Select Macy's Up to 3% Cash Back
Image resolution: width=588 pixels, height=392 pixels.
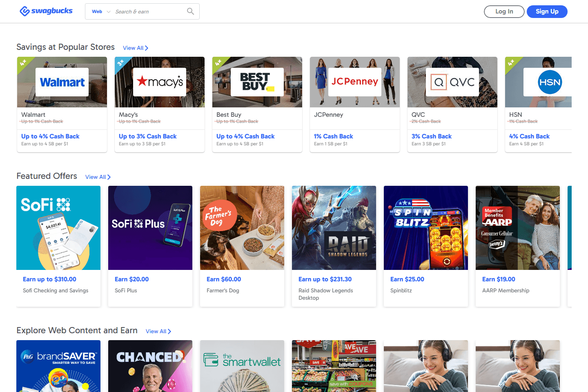click(148, 136)
